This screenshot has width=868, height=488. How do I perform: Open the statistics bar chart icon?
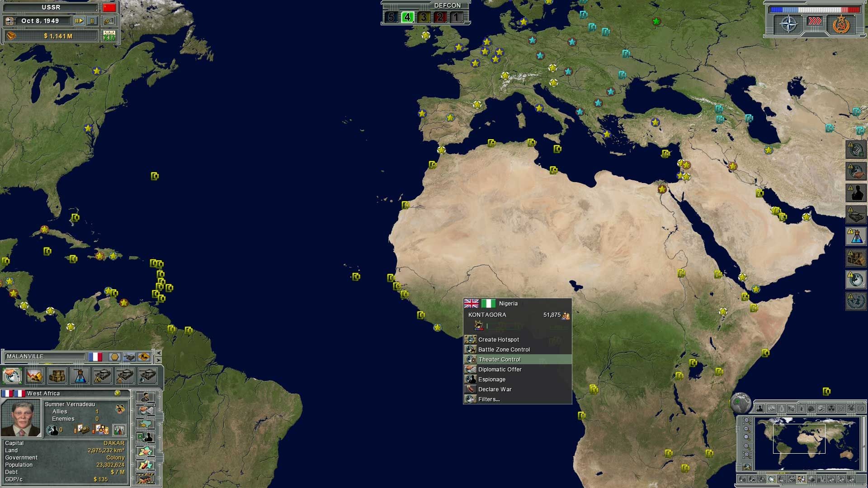click(119, 430)
